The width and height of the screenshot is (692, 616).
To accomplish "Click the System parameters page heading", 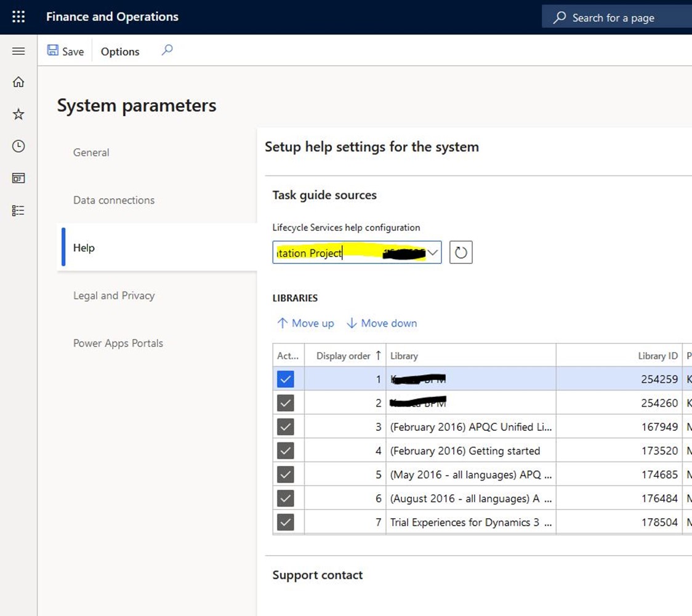I will (137, 106).
